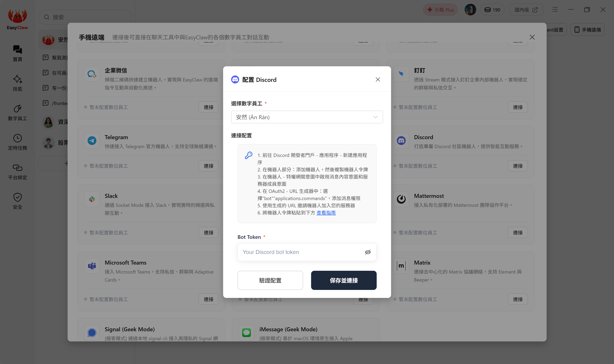Click the Telegram icon

click(92, 141)
